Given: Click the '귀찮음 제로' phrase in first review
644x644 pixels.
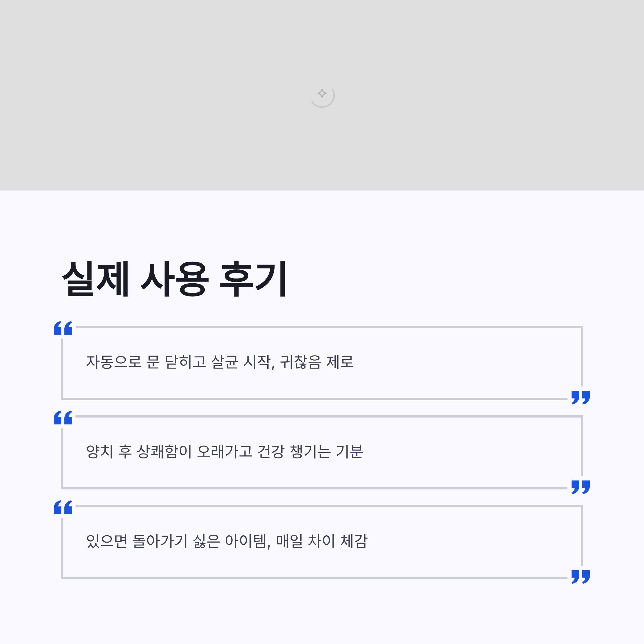Looking at the screenshot, I should point(317,362).
